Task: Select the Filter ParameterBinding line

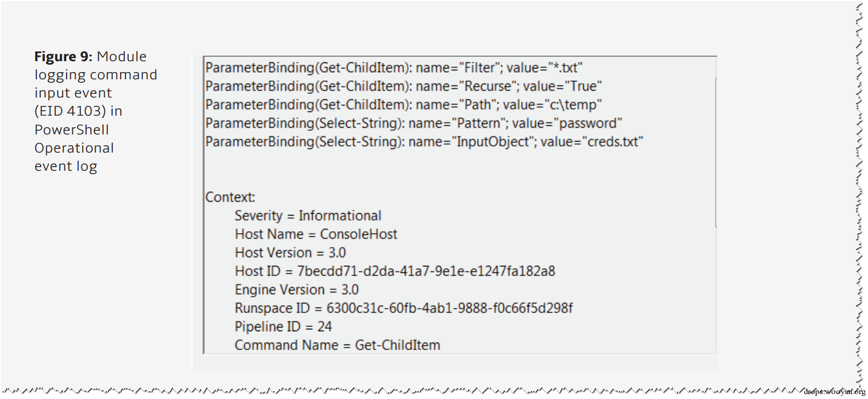Action: pos(394,67)
